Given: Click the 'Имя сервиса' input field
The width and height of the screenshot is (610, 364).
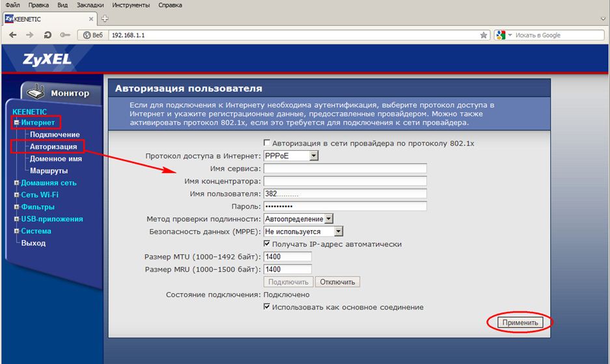Looking at the screenshot, I should (345, 168).
